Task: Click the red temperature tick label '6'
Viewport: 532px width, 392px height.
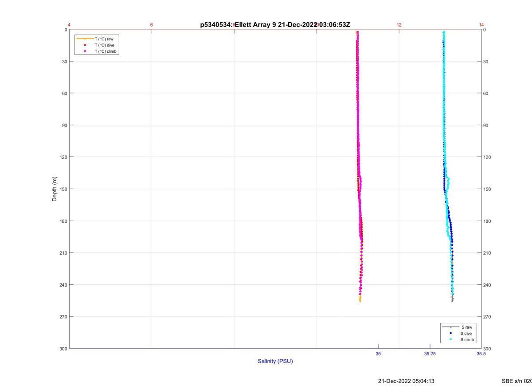Action: [x=152, y=25]
